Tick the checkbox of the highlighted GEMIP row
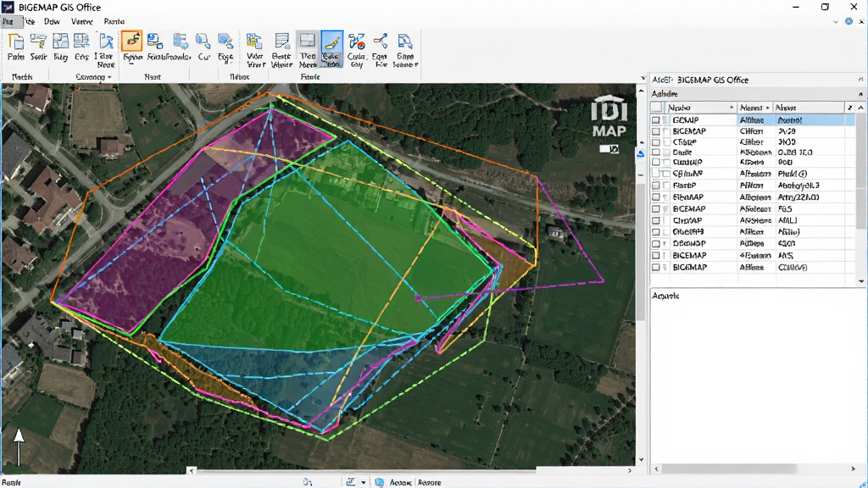This screenshot has height=488, width=868. [x=656, y=120]
